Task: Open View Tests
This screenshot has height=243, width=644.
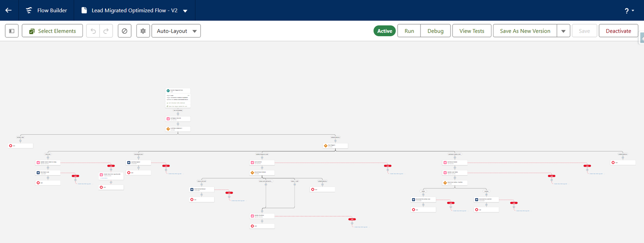Action: pyautogui.click(x=472, y=31)
